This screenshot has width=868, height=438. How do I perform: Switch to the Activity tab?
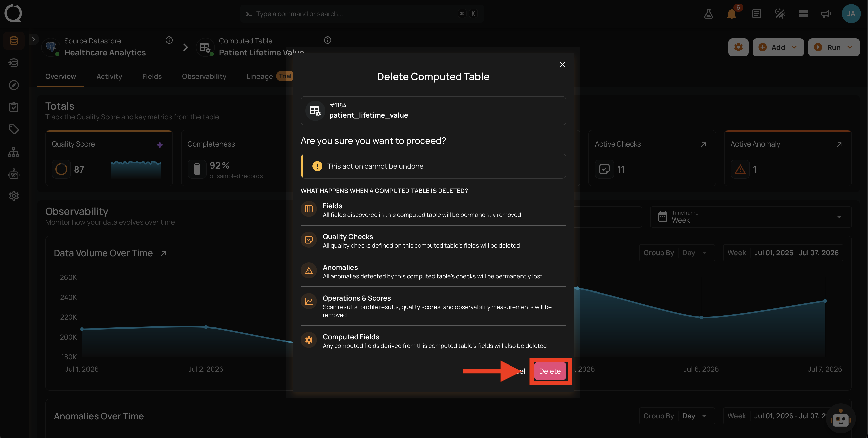click(x=109, y=76)
